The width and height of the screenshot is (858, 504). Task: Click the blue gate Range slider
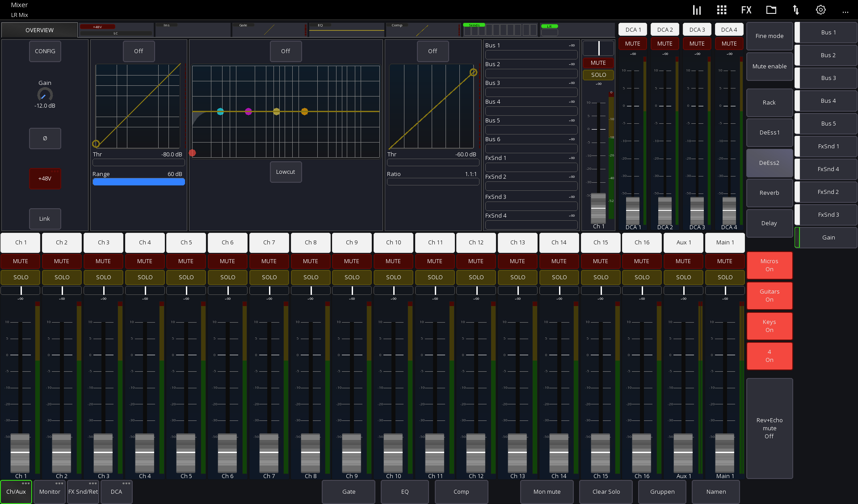[x=139, y=181]
